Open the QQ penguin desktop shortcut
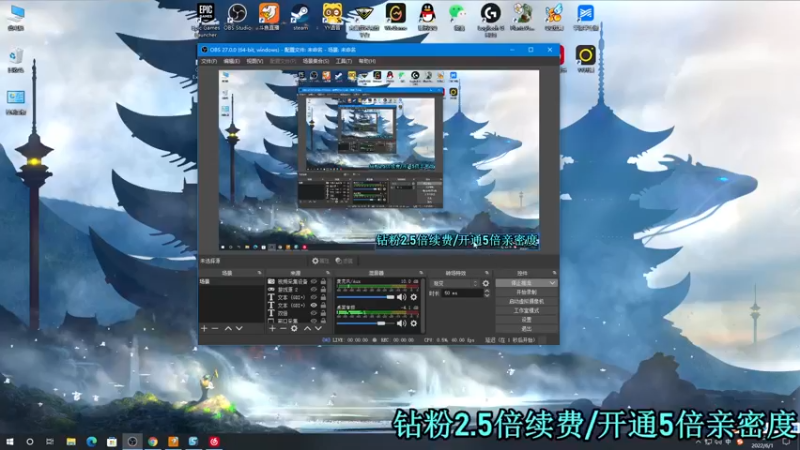 [x=427, y=17]
